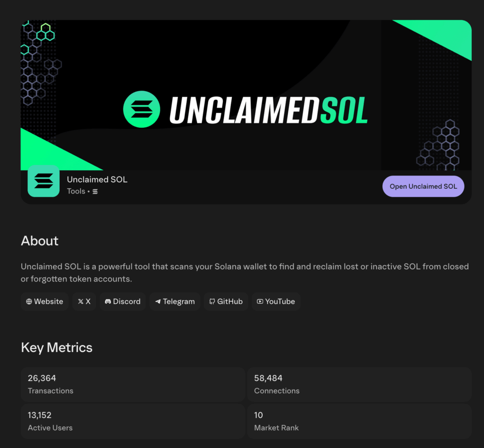Visit the X social profile link

[84, 301]
